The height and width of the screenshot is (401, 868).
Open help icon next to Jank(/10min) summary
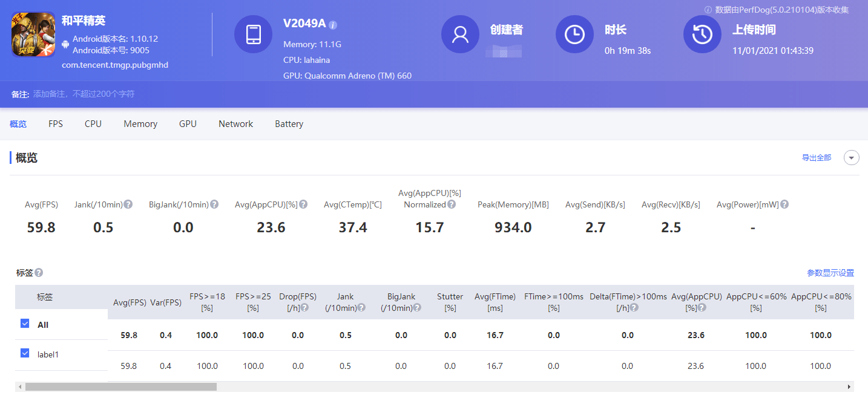coord(128,204)
